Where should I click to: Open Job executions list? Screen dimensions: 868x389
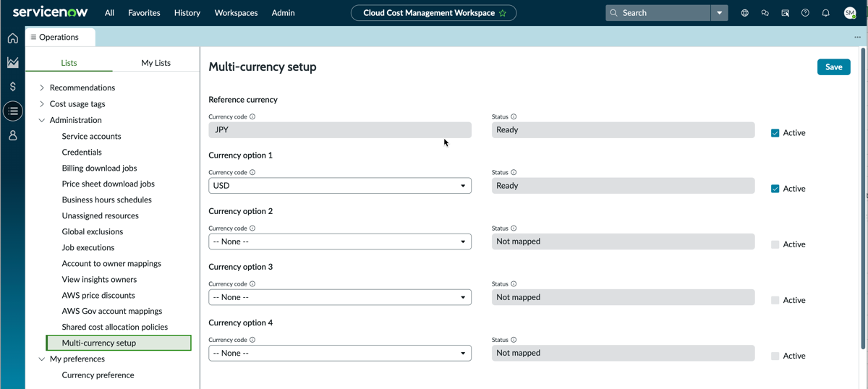[88, 247]
